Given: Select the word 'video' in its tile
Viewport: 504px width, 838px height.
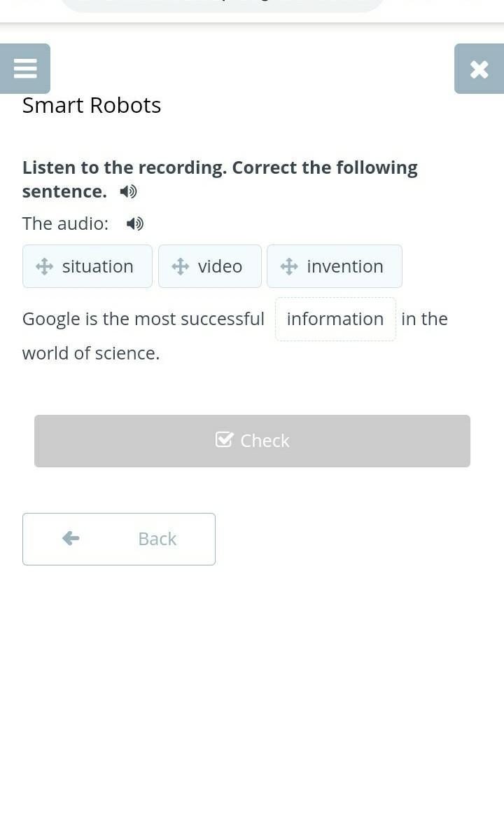Looking at the screenshot, I should [x=220, y=266].
